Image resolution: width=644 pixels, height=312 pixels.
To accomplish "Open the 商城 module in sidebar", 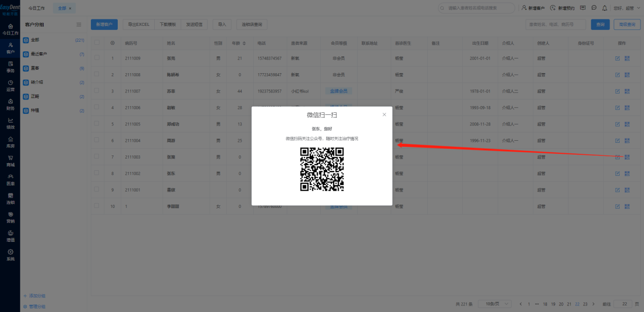I will [10, 161].
